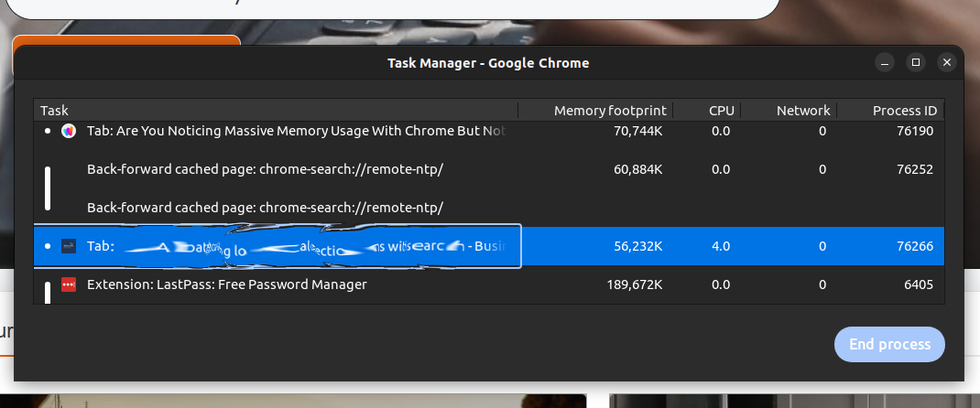Sort by the Task column header
980x408 pixels.
(x=276, y=111)
